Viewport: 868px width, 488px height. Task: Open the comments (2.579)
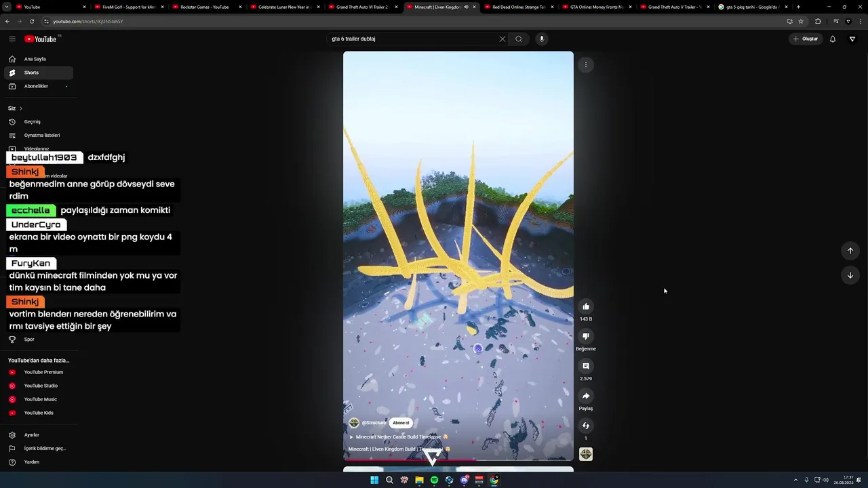coord(586,366)
